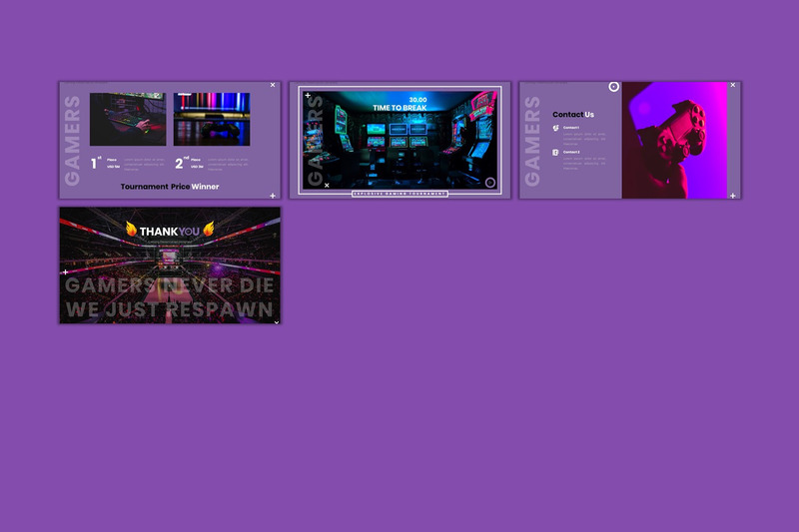Screen dimensions: 799x532
Task: Open the Tournament Price Winner slide title
Action: coord(170,187)
